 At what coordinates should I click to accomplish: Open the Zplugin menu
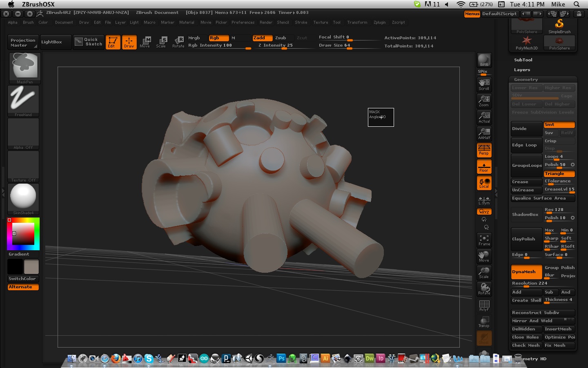tap(379, 22)
